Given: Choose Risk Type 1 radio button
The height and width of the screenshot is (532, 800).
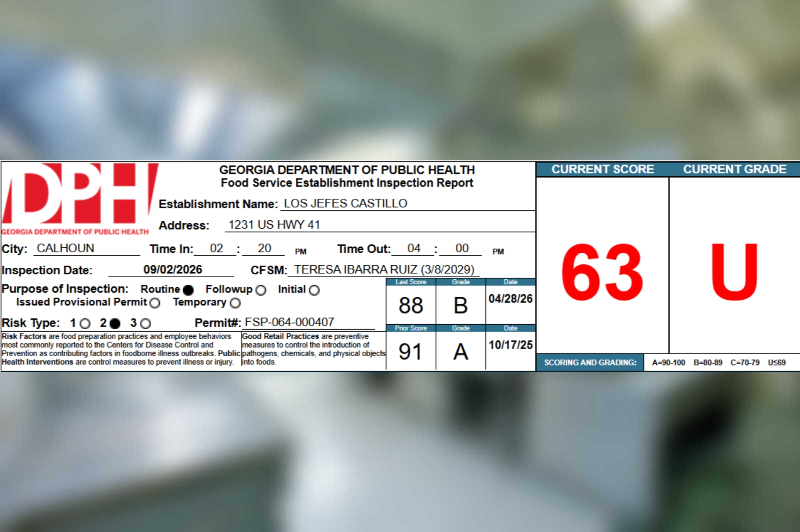Looking at the screenshot, I should (x=85, y=324).
